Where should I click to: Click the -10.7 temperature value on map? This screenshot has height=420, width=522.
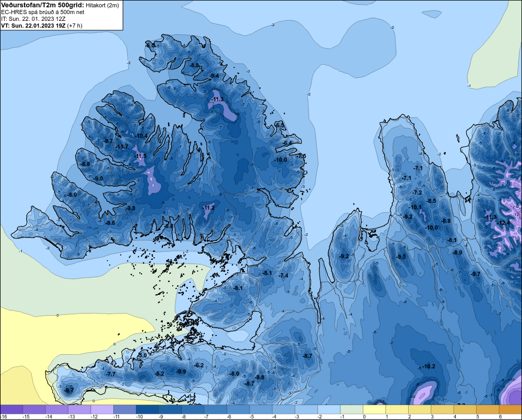coord(122,147)
